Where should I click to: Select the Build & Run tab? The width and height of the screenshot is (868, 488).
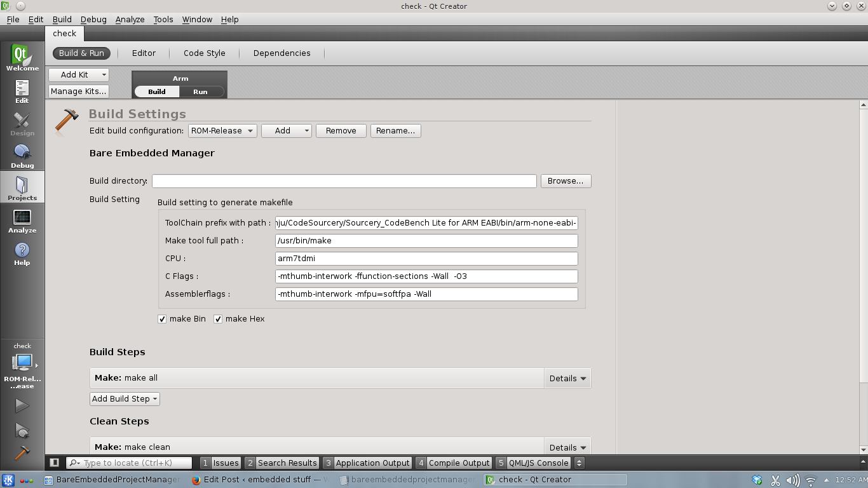coord(81,53)
